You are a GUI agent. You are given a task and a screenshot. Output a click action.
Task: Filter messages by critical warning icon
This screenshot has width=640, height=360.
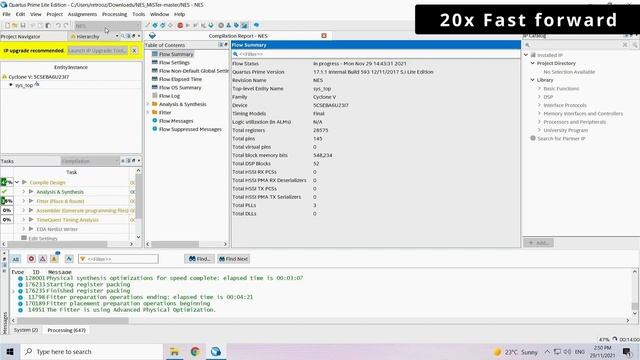coord(42,259)
